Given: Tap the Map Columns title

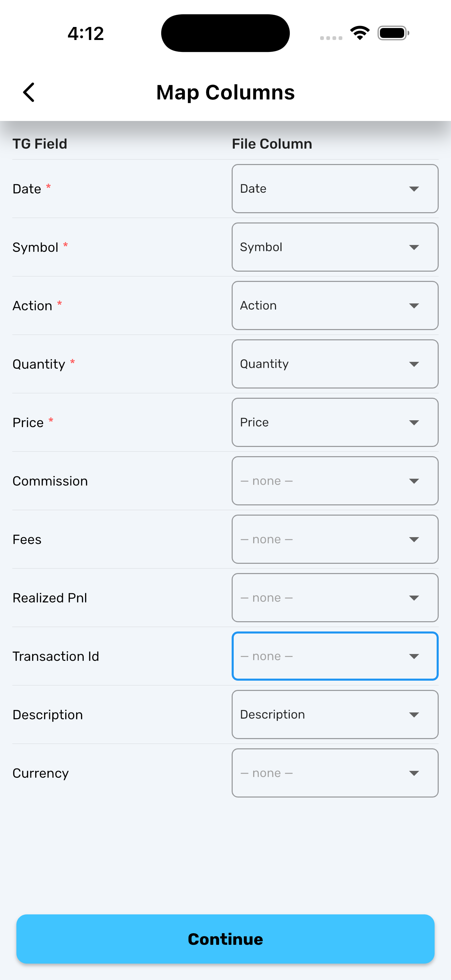Looking at the screenshot, I should pos(225,93).
